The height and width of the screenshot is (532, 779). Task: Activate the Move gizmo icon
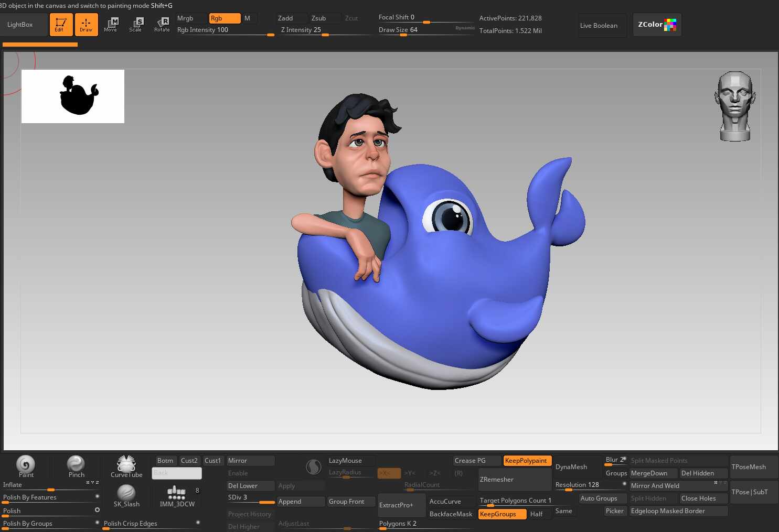point(111,24)
